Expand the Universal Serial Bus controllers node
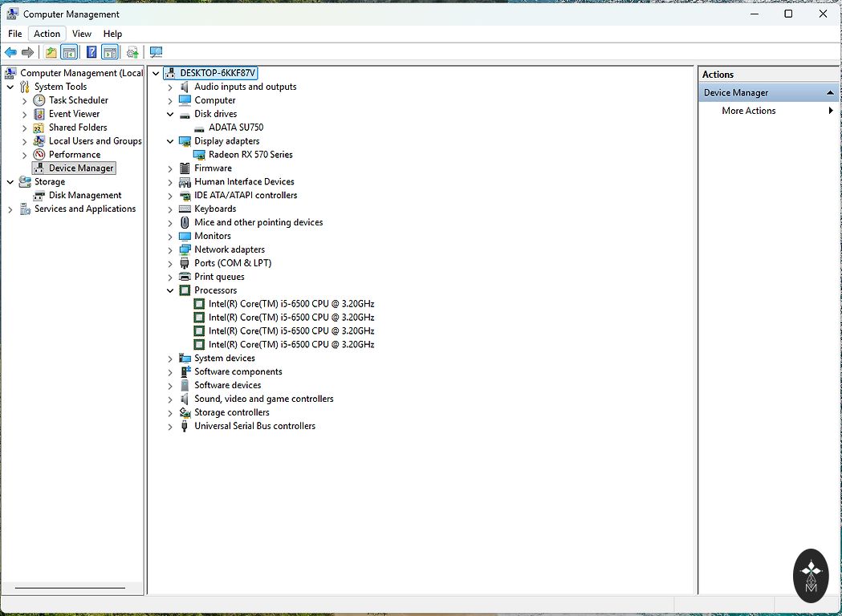The image size is (842, 616). [x=170, y=427]
